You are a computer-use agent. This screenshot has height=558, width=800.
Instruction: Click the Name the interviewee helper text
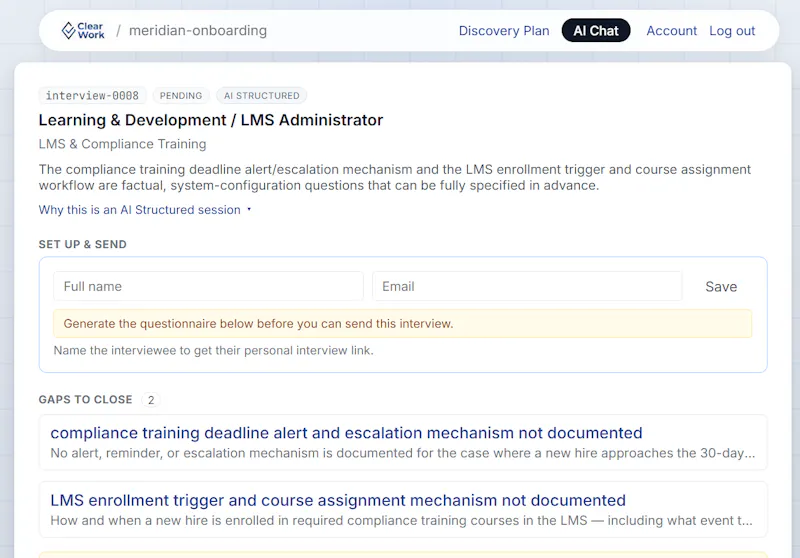pos(213,350)
